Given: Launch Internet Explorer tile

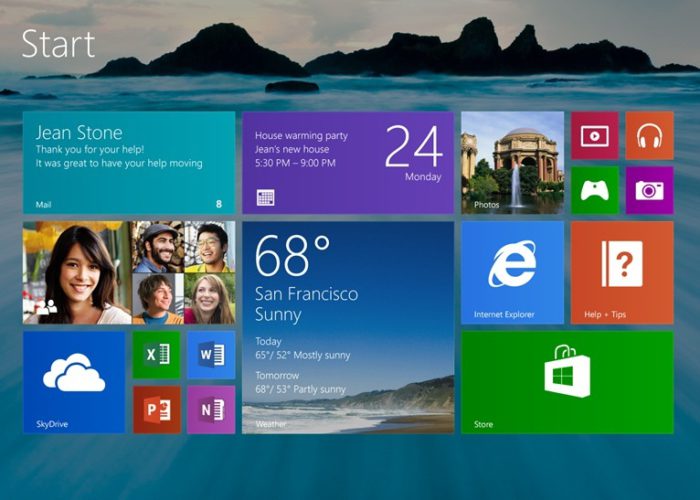Looking at the screenshot, I should 512,272.
